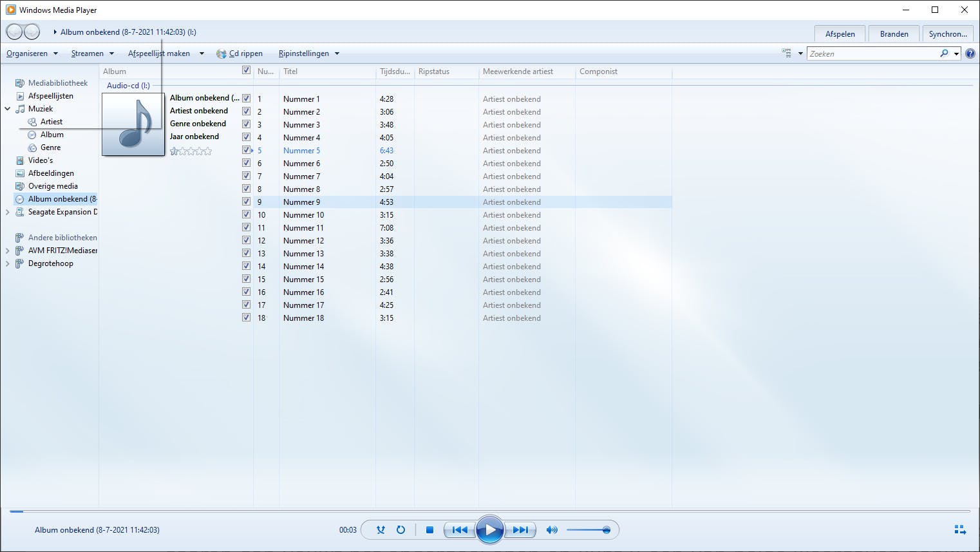
Task: Open the Ripinstellingen dropdown menu
Action: [x=309, y=53]
